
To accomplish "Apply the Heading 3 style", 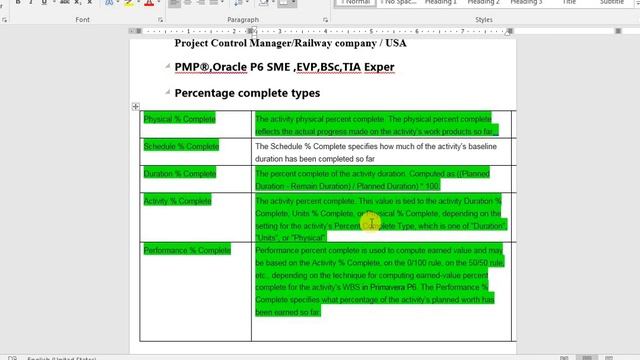I will pyautogui.click(x=526, y=3).
